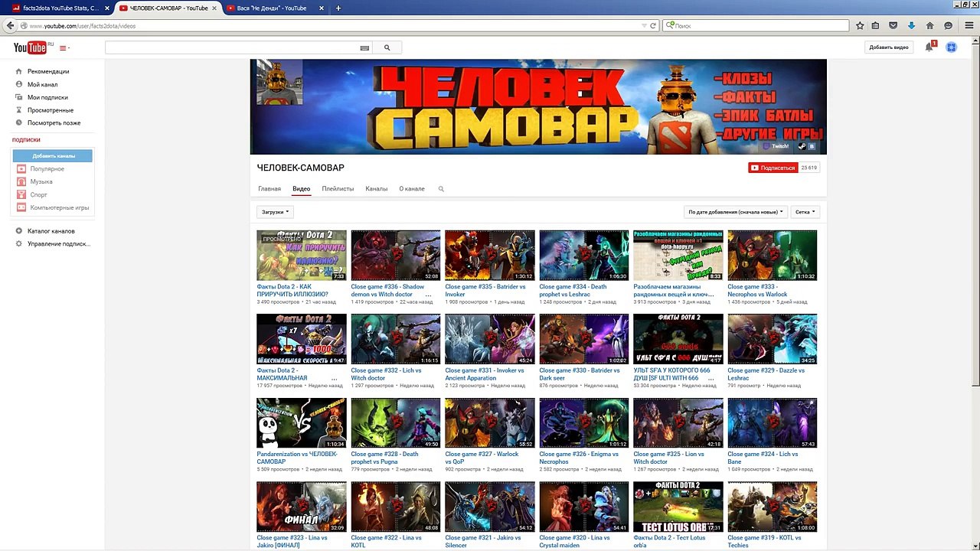The image size is (980, 551).
Task: Click the YouTube search input field
Action: (x=231, y=47)
